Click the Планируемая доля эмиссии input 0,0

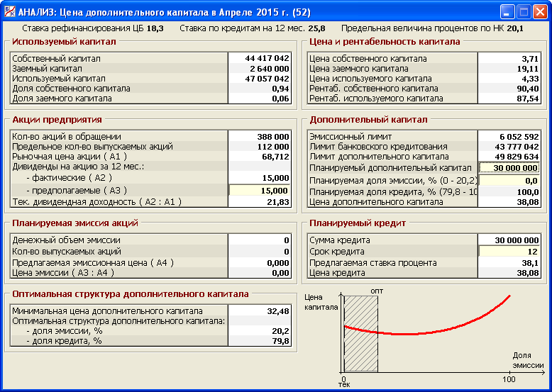[x=509, y=181]
